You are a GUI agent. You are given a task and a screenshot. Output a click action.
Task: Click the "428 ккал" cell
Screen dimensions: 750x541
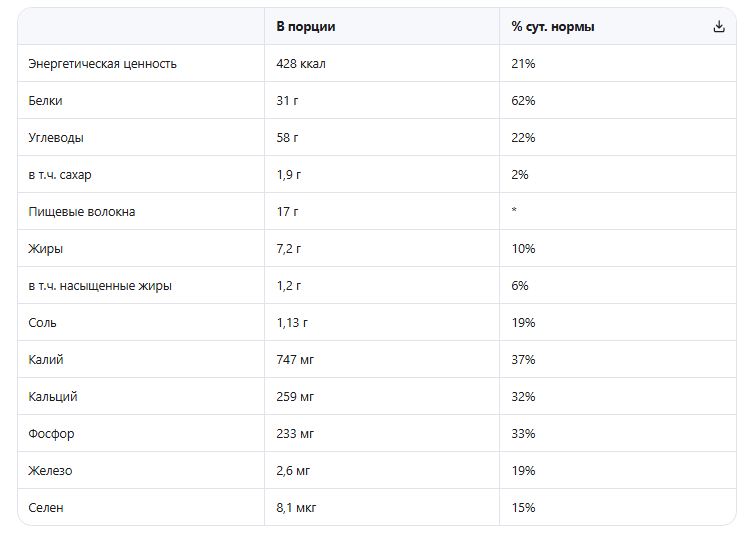coord(301,64)
